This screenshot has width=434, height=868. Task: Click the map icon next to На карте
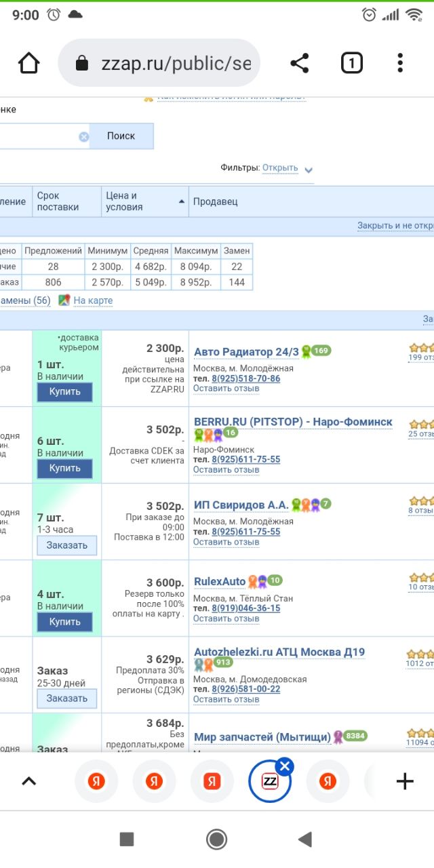64,300
